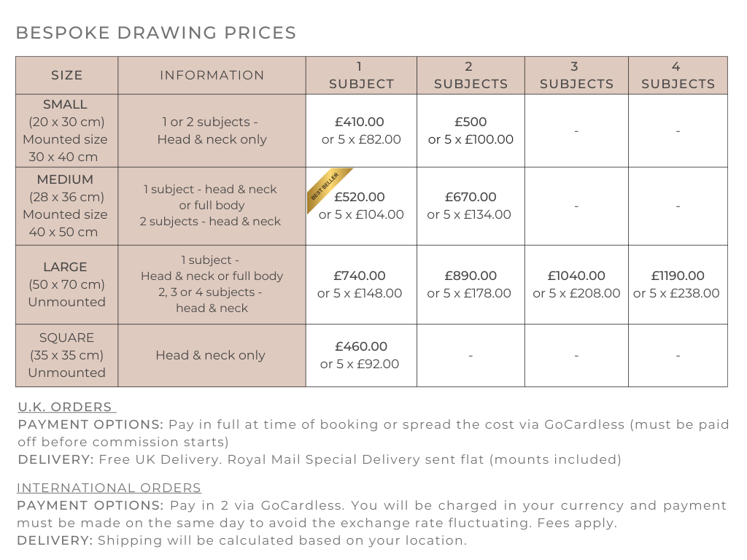Select the INFORMATION column header

(212, 75)
